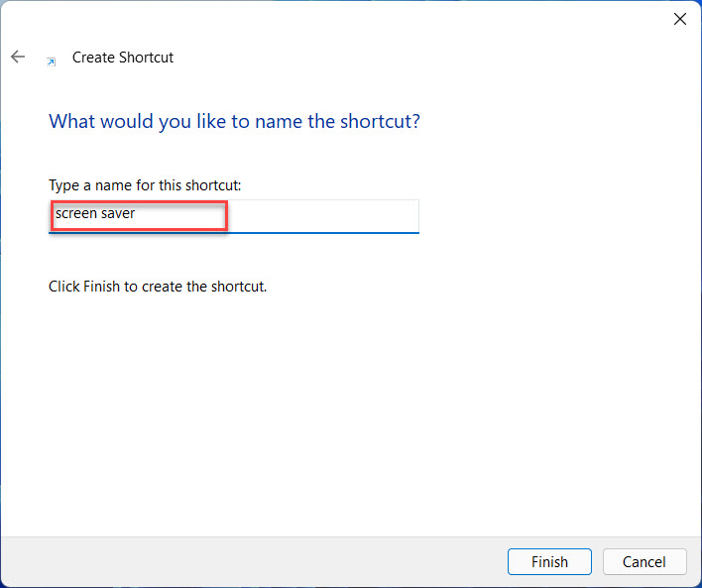Click the gray footer bar left of Finish
The height and width of the screenshot is (588, 702).
(248, 561)
